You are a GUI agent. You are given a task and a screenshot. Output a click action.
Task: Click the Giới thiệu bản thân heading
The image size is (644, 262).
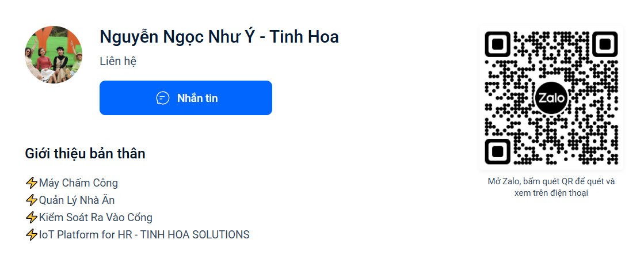click(x=85, y=154)
